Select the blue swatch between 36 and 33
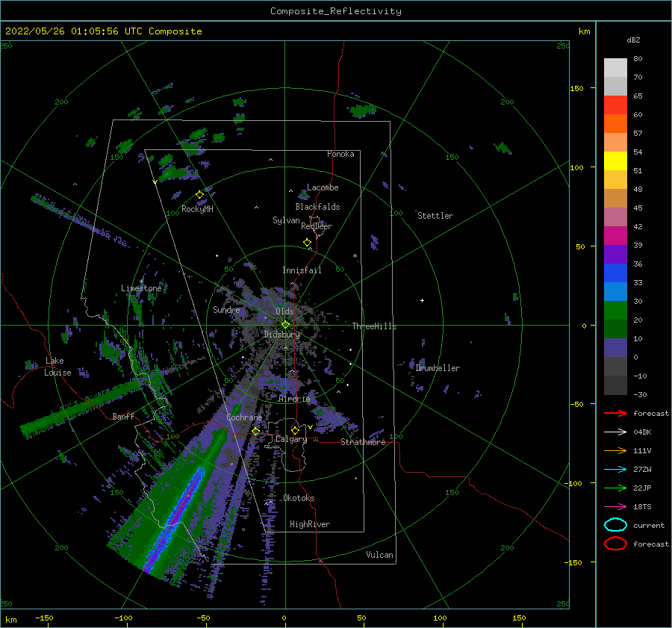The height and width of the screenshot is (628, 672). (615, 273)
